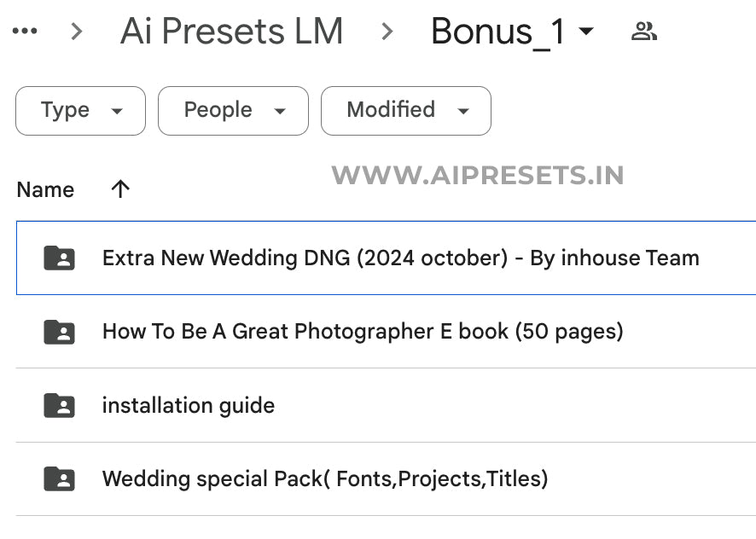This screenshot has height=539, width=756.
Task: Click the installation guide folder icon
Action: point(59,405)
